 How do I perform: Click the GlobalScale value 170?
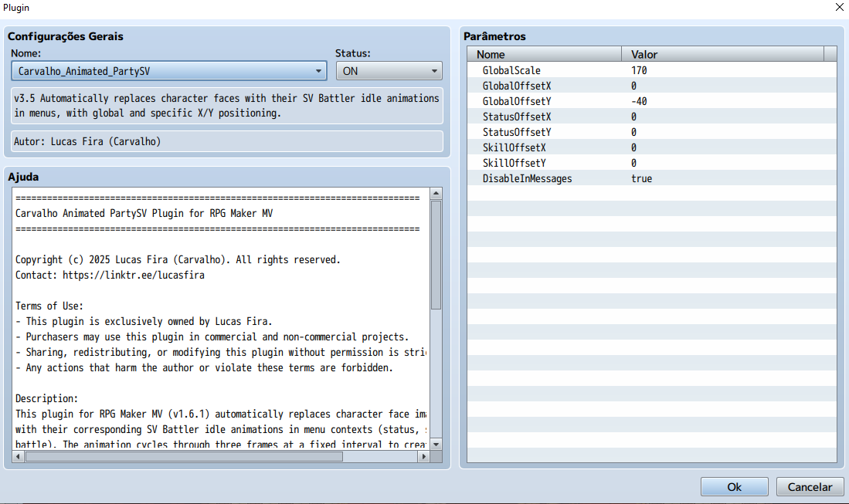[639, 70]
